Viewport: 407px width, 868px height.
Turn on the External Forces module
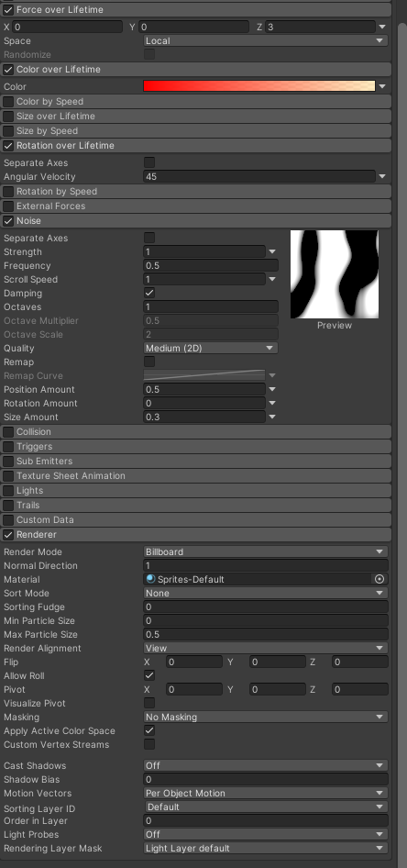(x=8, y=206)
